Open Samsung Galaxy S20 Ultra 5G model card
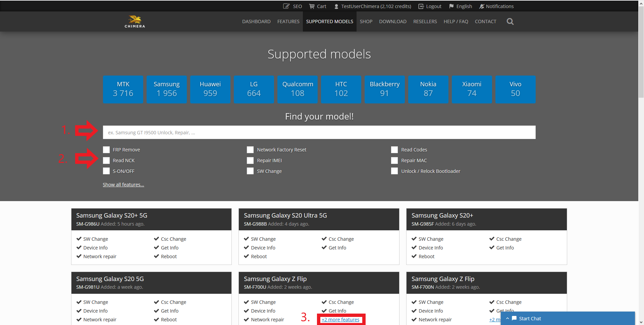The height and width of the screenshot is (325, 644). tap(285, 216)
